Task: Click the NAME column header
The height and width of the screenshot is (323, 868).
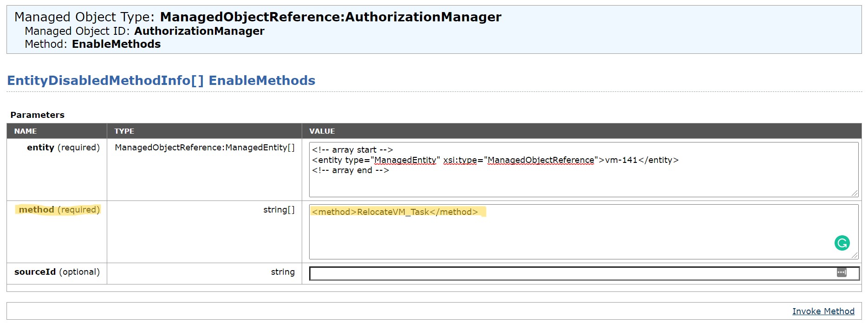Action: (x=26, y=131)
